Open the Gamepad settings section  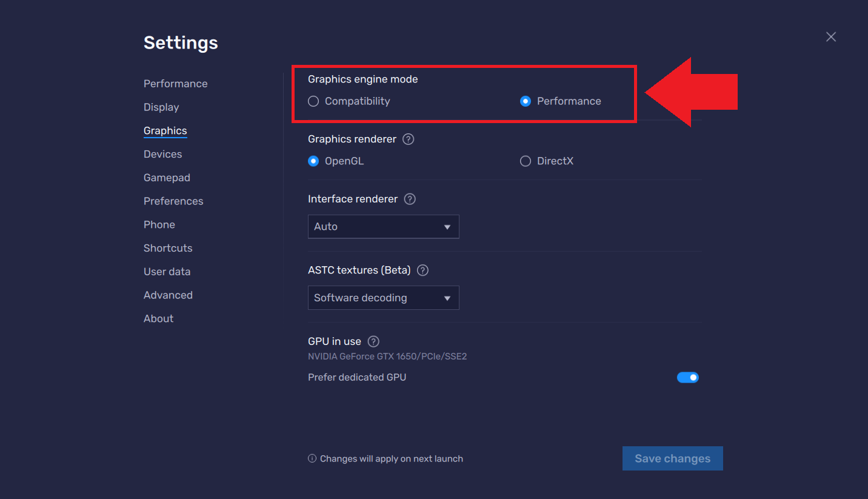click(x=167, y=177)
